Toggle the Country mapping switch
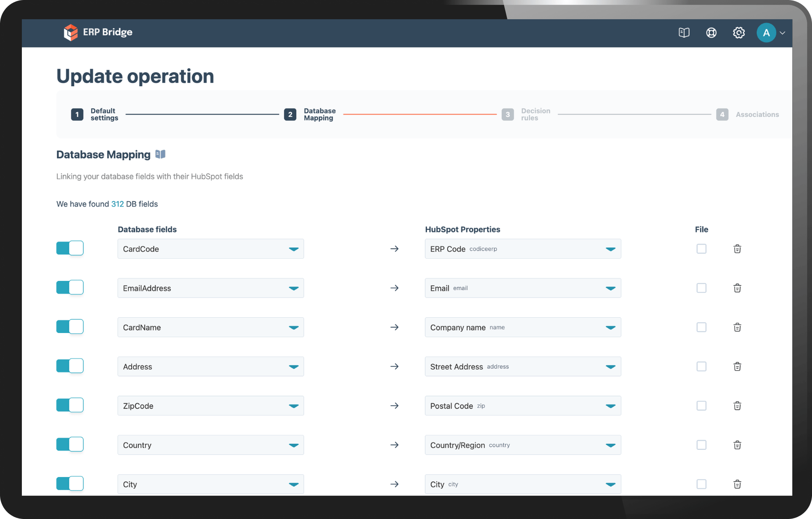The image size is (812, 519). [x=70, y=444]
